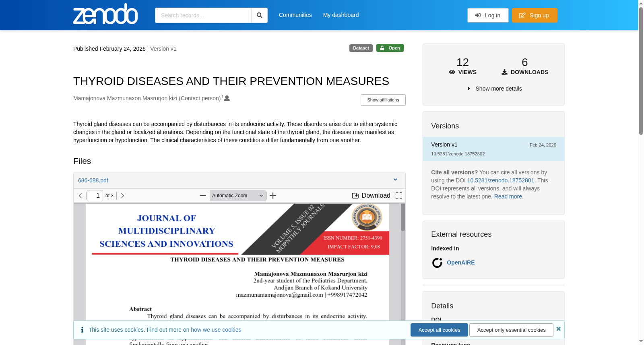This screenshot has width=644, height=345.
Task: Open the Communities menu item
Action: [295, 15]
